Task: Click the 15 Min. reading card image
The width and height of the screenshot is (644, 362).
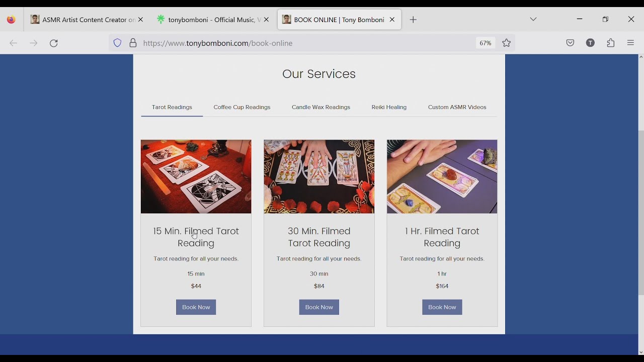Action: (196, 176)
